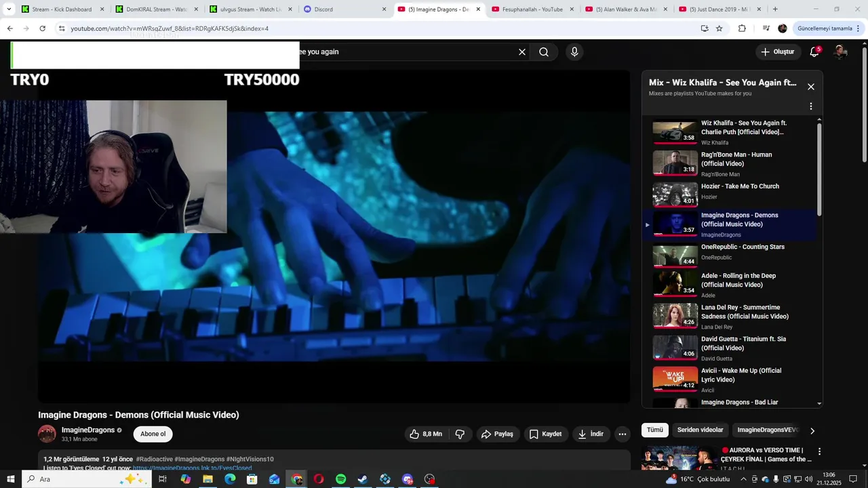
Task: Start voice search with microphone icon
Action: point(574,52)
